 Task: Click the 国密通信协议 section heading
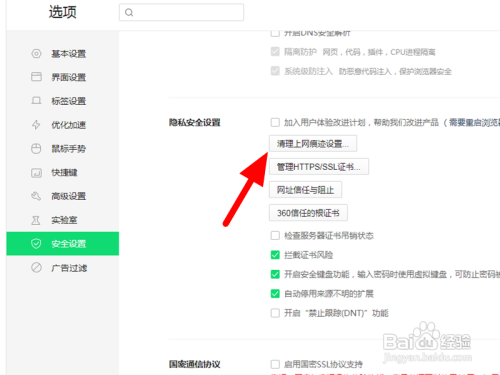(x=195, y=364)
